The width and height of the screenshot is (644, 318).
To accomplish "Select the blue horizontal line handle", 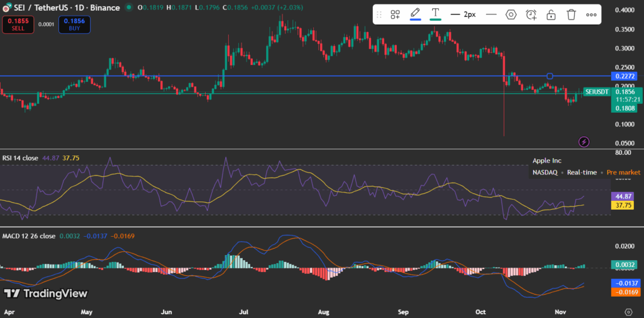I will [550, 76].
